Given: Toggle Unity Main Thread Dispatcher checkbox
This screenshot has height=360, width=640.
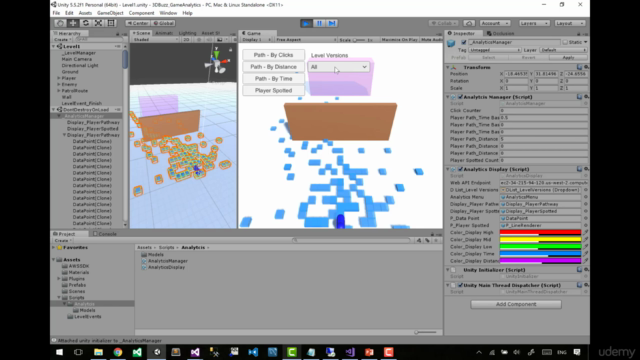Looking at the screenshot, I should (x=460, y=285).
